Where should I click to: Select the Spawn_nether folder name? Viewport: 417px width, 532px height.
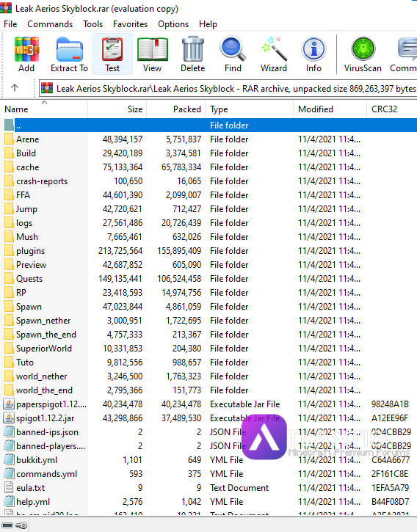tap(43, 320)
